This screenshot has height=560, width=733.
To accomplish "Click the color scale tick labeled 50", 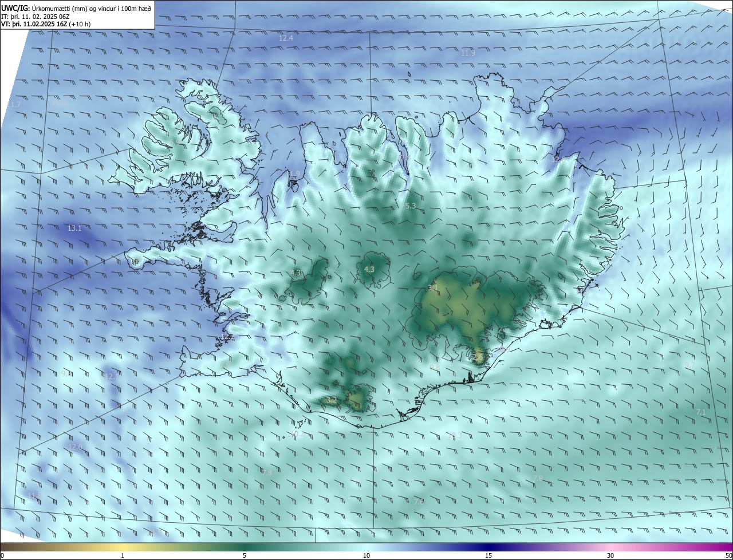I will click(728, 555).
